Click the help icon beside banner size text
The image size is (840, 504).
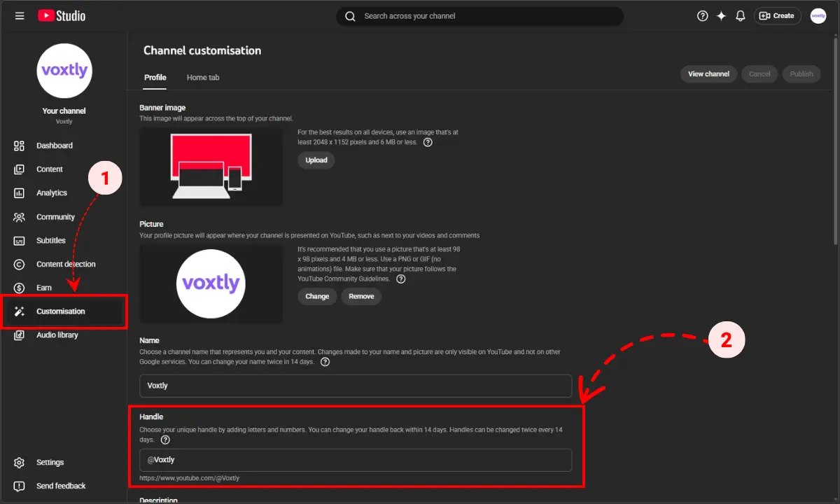428,142
